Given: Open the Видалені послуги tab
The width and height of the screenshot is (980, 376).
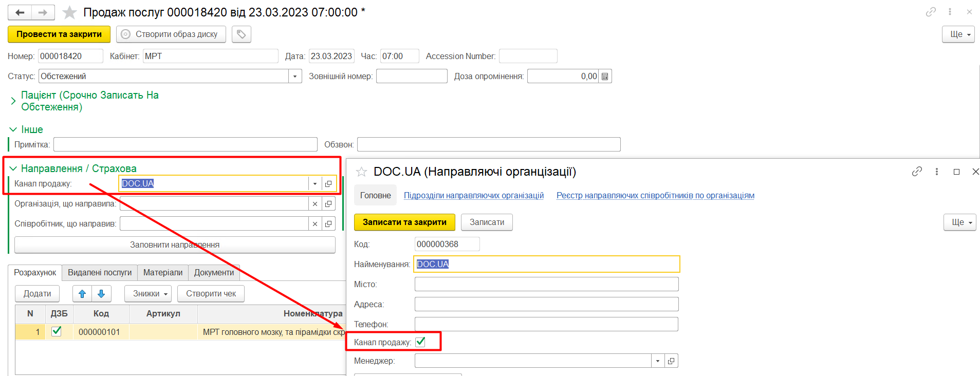Looking at the screenshot, I should (100, 273).
